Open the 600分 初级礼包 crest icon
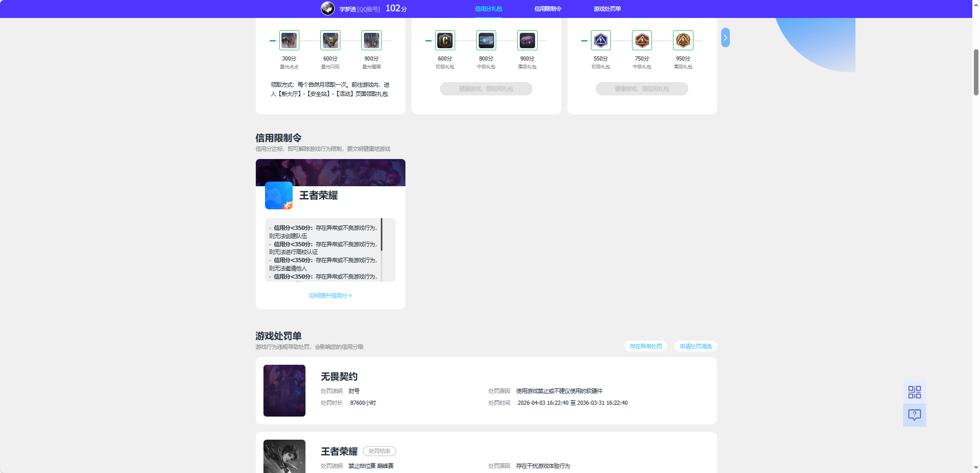Screen dimensions: 980x473 (445, 41)
